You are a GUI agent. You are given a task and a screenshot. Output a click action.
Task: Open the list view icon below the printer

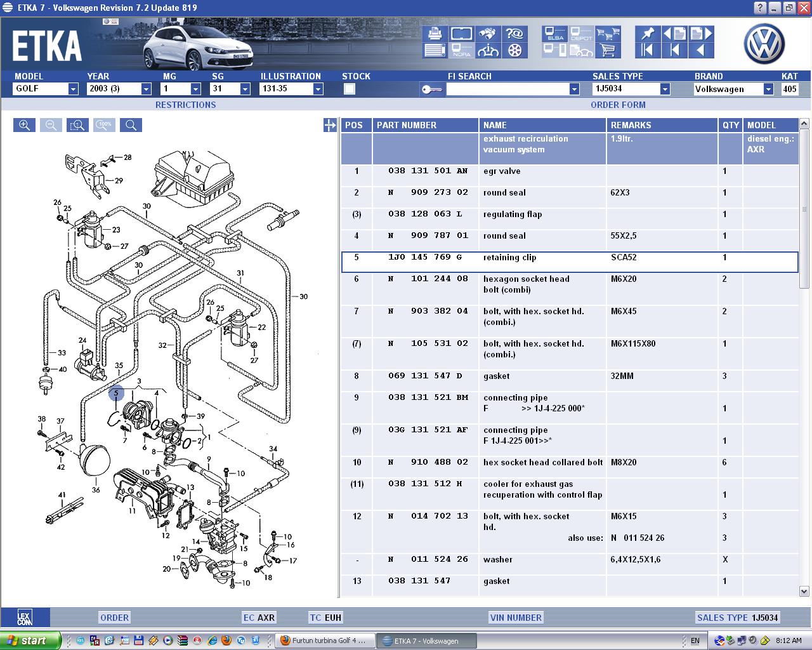point(435,50)
